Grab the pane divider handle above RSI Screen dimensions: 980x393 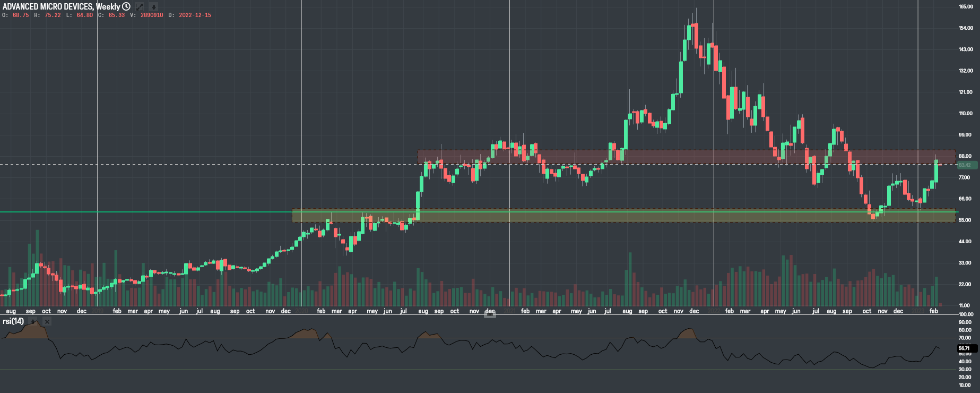(x=490, y=315)
